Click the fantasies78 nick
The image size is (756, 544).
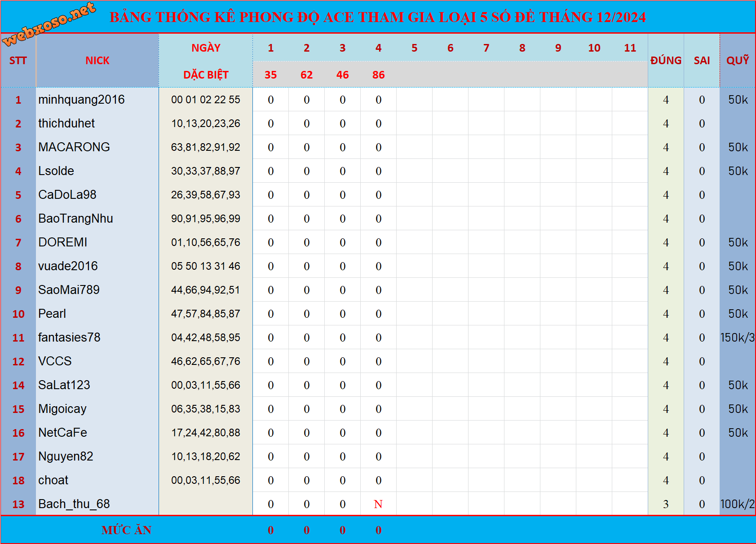click(69, 338)
